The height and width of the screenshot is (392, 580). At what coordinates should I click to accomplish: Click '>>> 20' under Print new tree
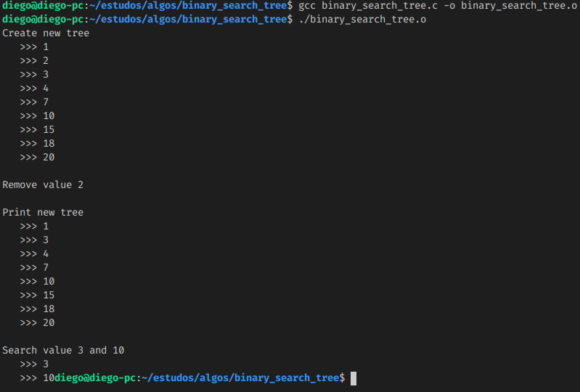[37, 322]
